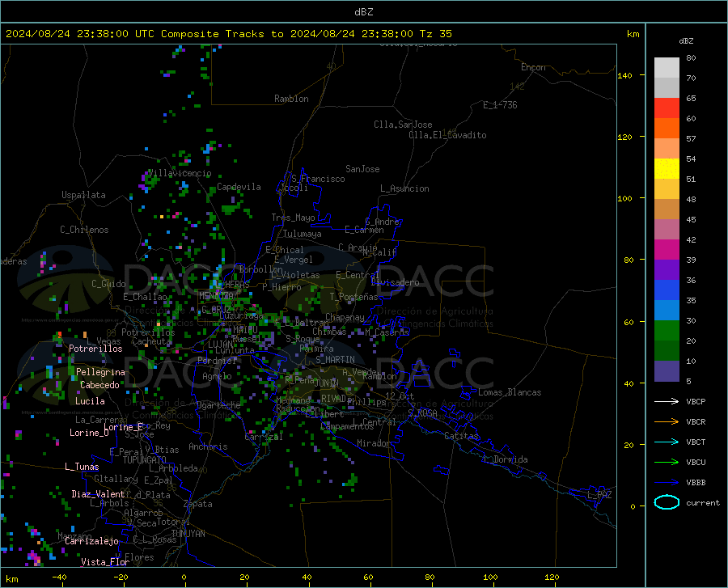728x588 pixels.
Task: Click the 'Zapata' map label
Action: pos(198,504)
